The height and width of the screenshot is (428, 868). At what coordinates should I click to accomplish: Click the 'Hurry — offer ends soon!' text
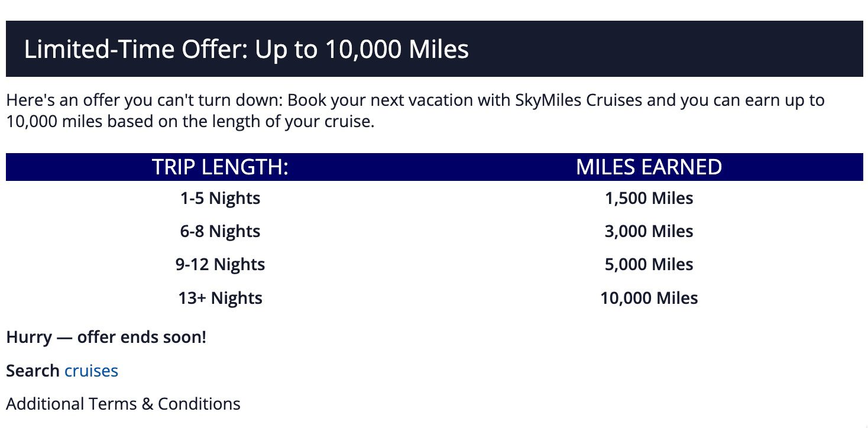(106, 338)
